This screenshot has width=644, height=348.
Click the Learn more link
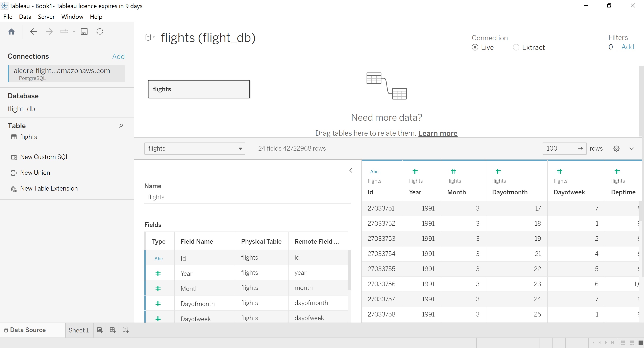(438, 133)
